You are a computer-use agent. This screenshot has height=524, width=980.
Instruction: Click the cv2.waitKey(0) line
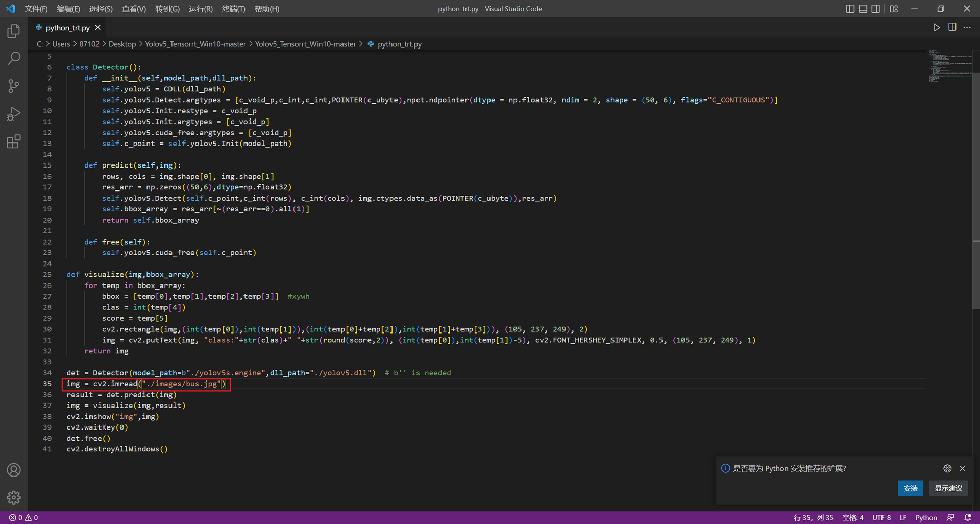coord(97,427)
